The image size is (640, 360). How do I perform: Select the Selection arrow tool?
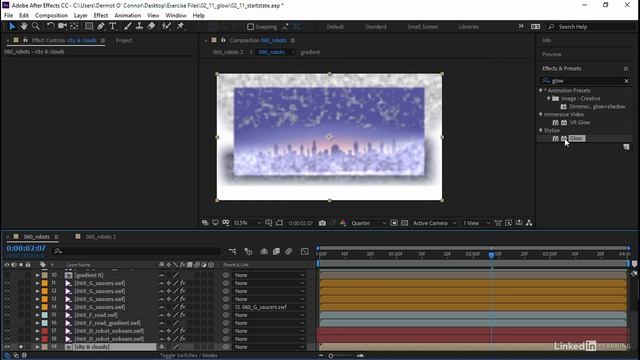12,27
